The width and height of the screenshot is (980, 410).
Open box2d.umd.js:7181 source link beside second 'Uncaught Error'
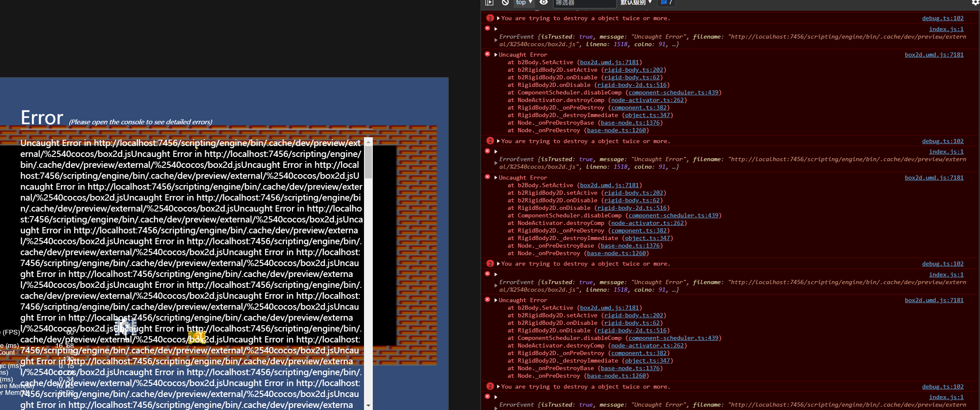tap(934, 178)
